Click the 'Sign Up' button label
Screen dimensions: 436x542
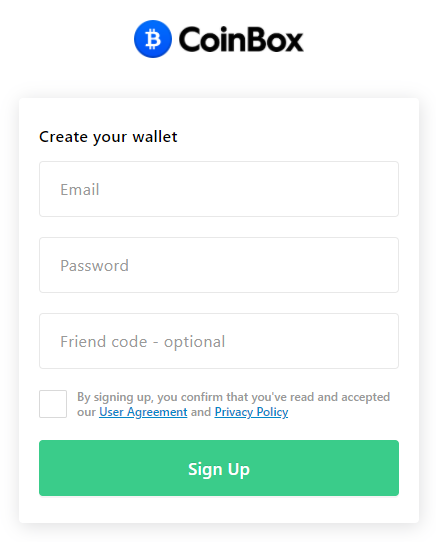pos(219,469)
